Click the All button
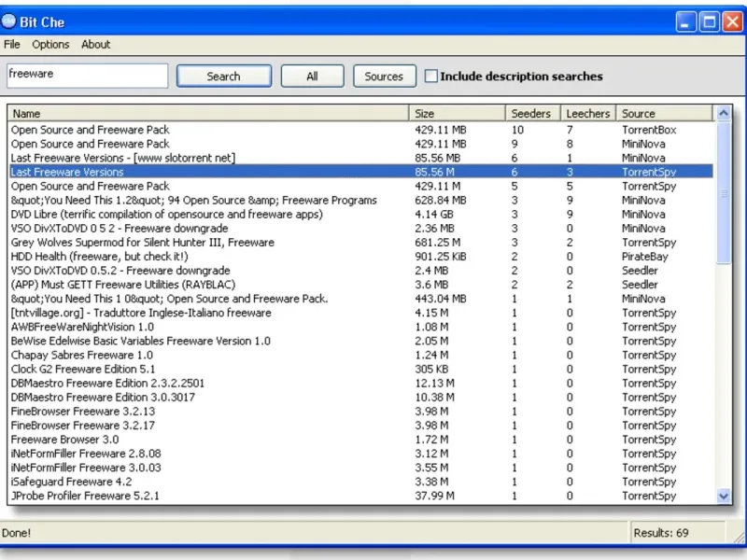 point(312,77)
